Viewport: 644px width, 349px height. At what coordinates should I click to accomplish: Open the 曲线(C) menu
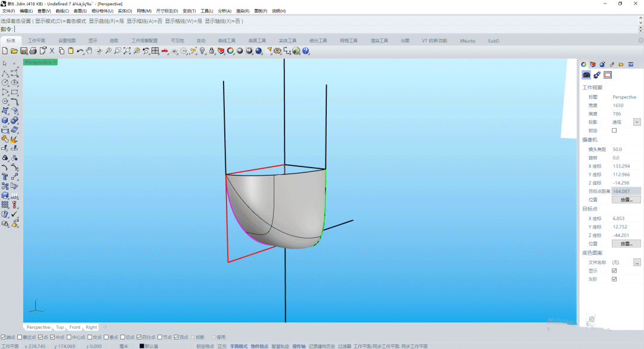pyautogui.click(x=62, y=11)
